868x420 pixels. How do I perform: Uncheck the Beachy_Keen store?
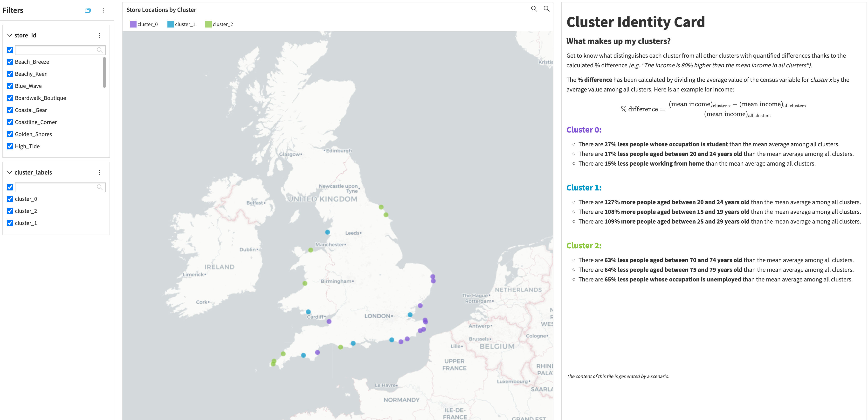[10, 74]
